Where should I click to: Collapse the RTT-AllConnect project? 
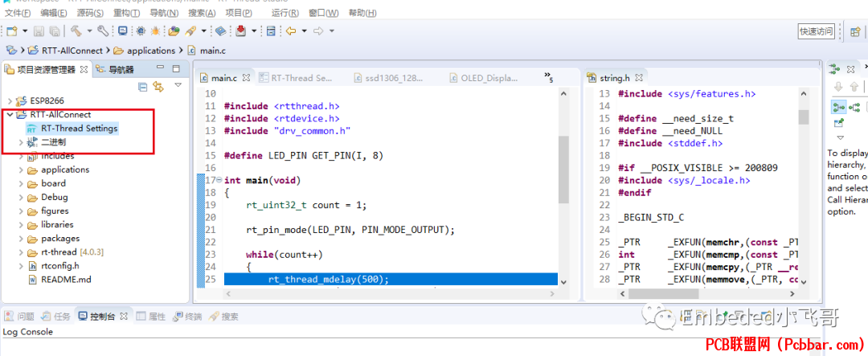point(10,115)
